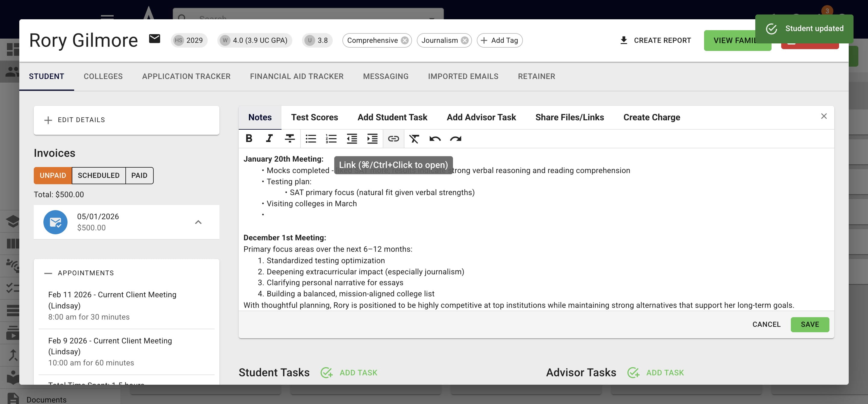The width and height of the screenshot is (868, 404).
Task: Open Share Files/Links panel tab
Action: point(569,117)
